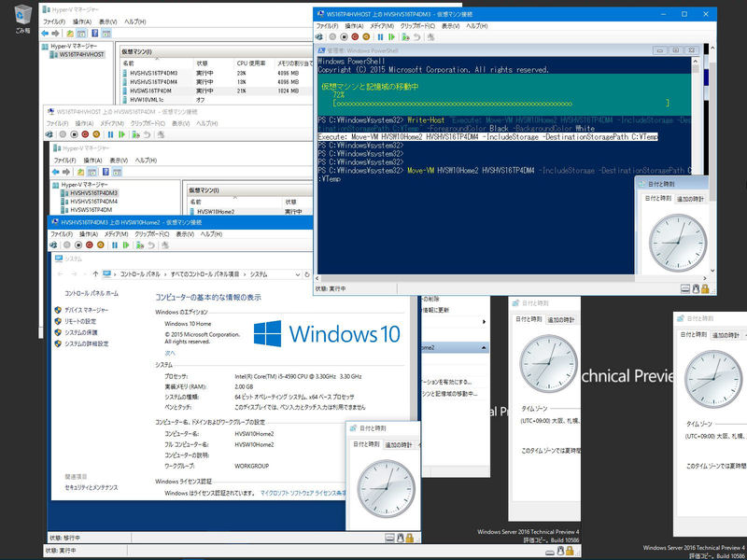Send Ctrl+Alt+Del in HVSW10Home2 connection toolbar
Viewport: 747px width, 560px height.
pos(53,245)
